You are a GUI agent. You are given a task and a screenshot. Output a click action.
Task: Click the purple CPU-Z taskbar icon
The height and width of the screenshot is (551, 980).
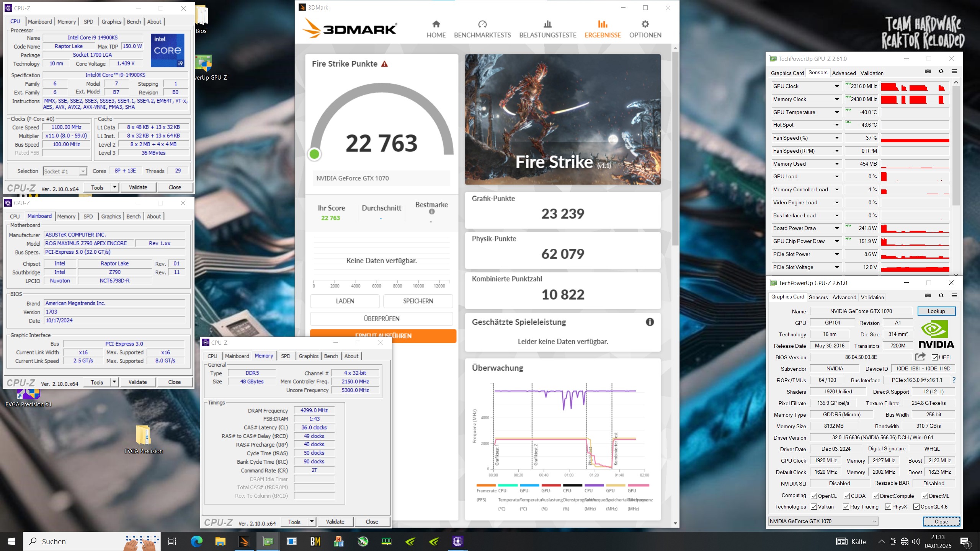click(457, 541)
